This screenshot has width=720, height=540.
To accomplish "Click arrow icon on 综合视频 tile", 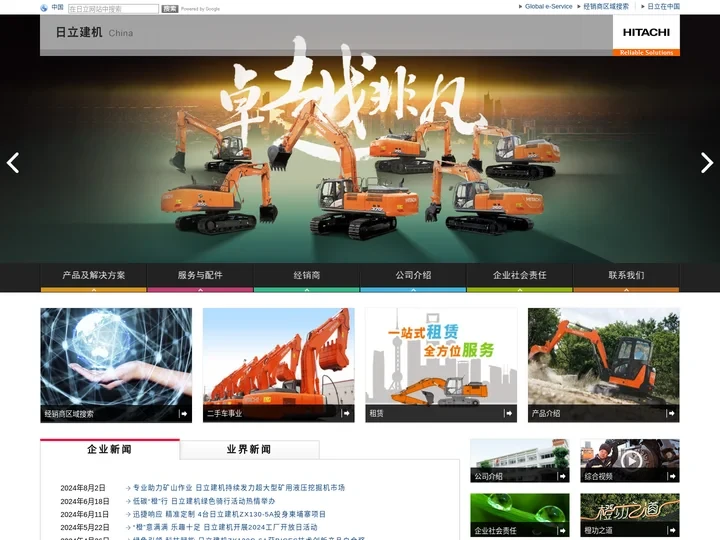I will click(x=672, y=476).
